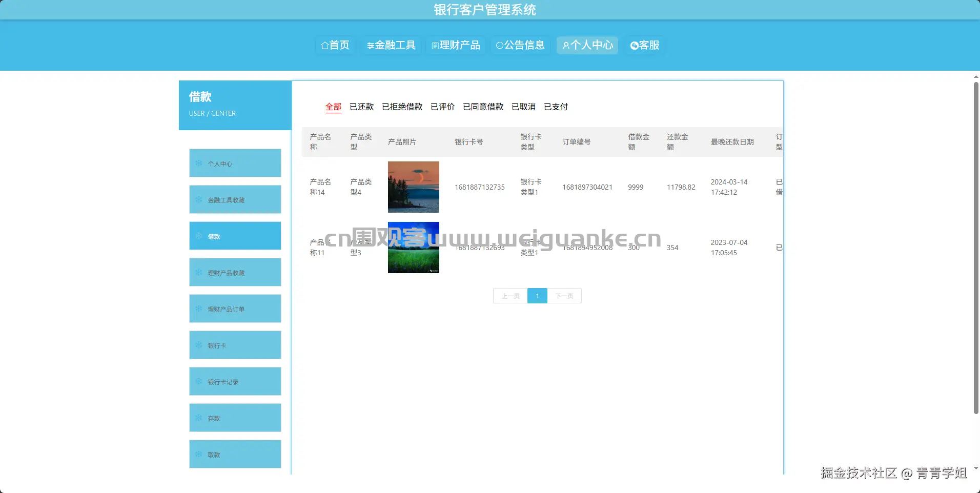Image resolution: width=980 pixels, height=493 pixels.
Task: Click the sunset product photo for 产品名称14
Action: 414,187
